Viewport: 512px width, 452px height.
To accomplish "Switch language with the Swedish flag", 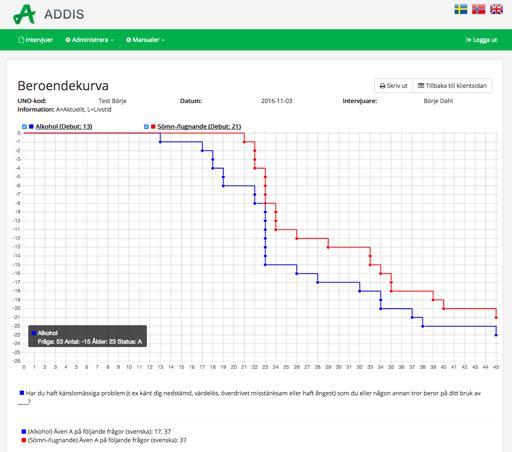I will coord(461,9).
